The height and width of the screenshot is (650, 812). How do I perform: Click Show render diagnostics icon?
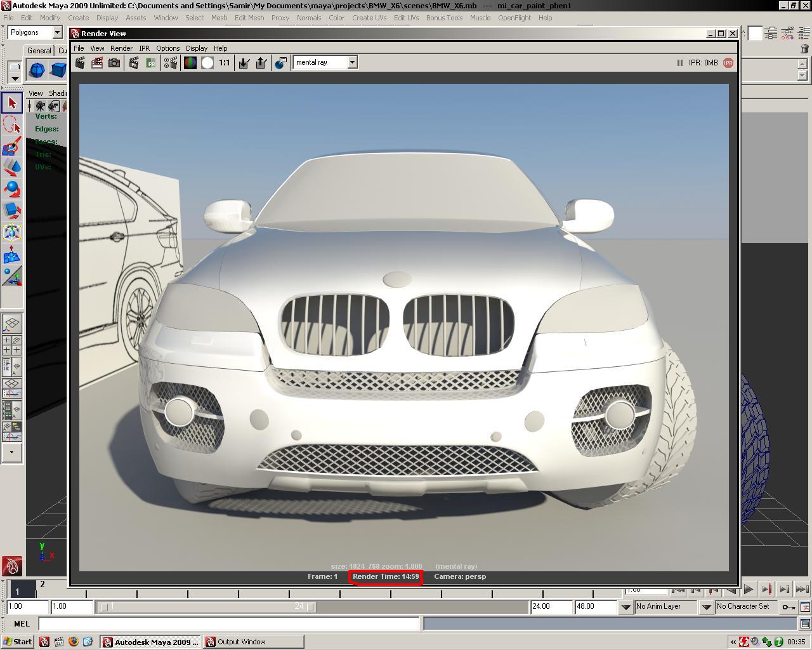pos(280,63)
